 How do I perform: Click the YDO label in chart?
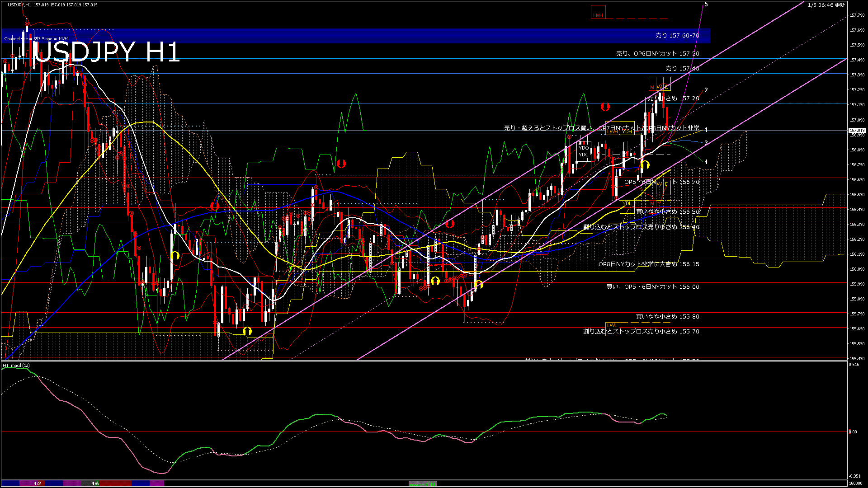(584, 147)
